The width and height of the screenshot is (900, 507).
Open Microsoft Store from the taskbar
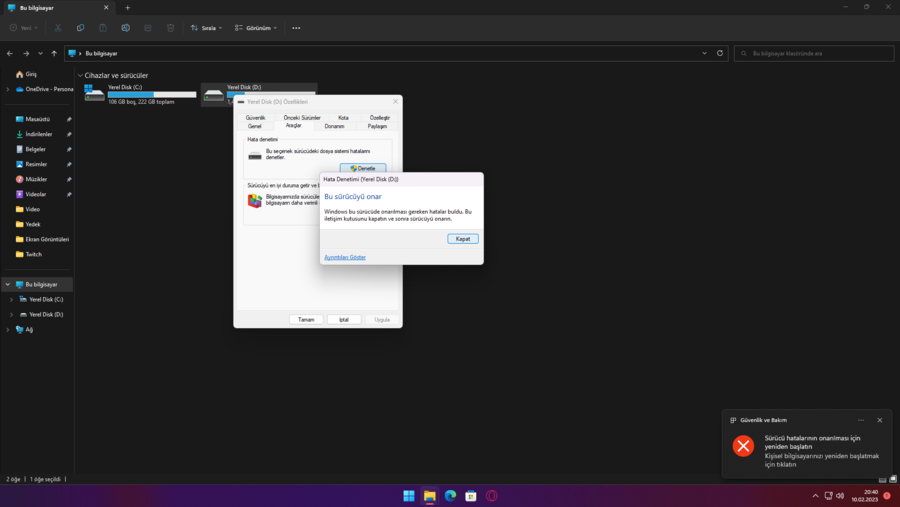point(471,496)
